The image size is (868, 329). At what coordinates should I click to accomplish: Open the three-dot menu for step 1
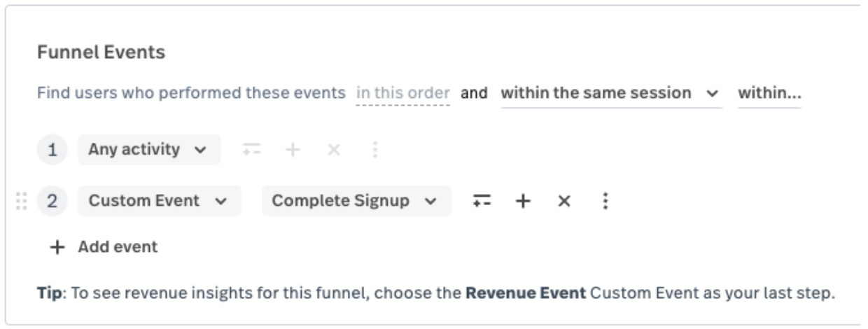375,149
